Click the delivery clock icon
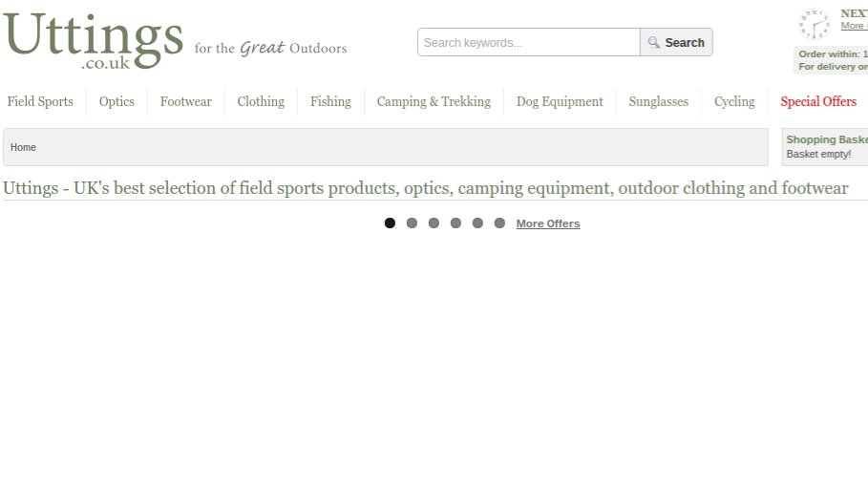868x489 pixels. [815, 24]
